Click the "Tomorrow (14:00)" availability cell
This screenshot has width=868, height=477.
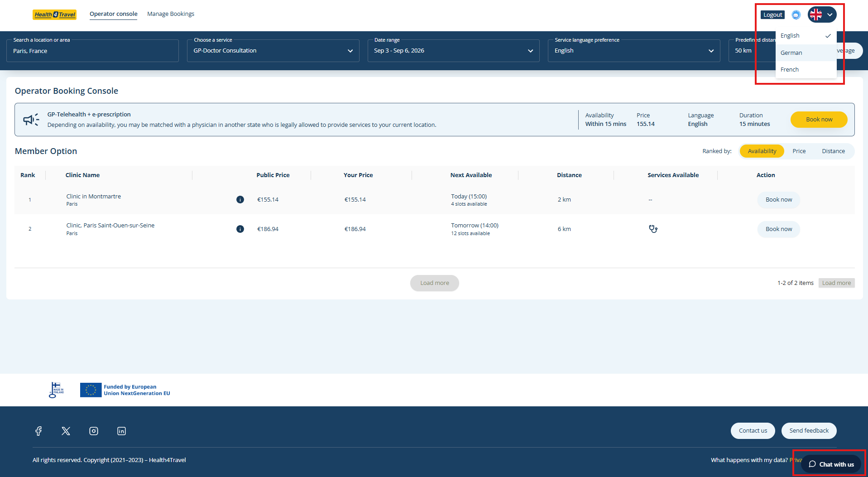(x=475, y=225)
